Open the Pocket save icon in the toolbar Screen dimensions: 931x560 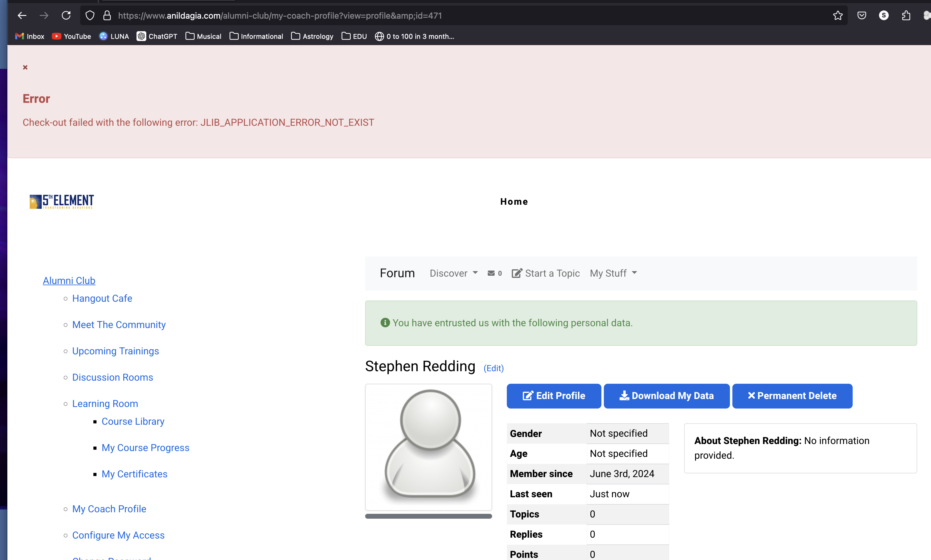861,16
